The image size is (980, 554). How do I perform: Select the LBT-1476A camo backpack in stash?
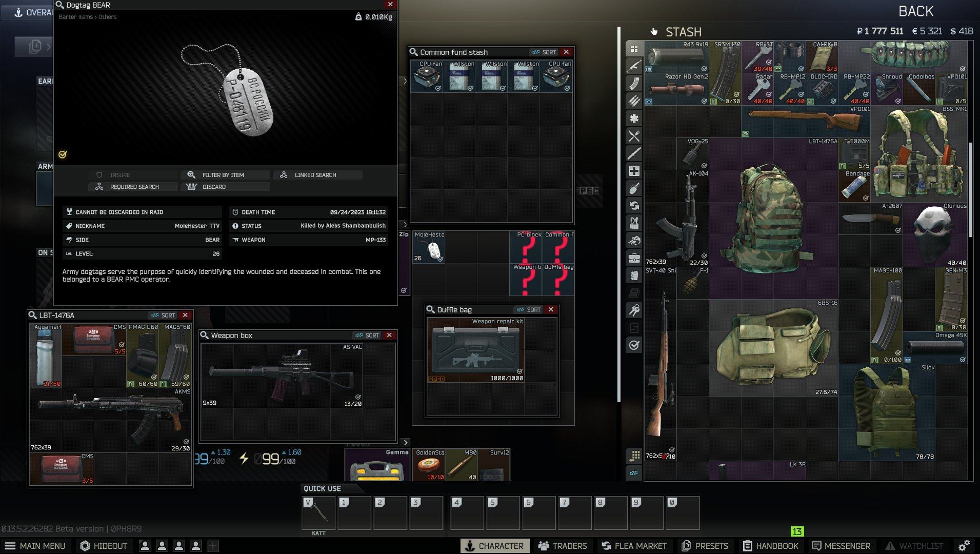[773, 219]
